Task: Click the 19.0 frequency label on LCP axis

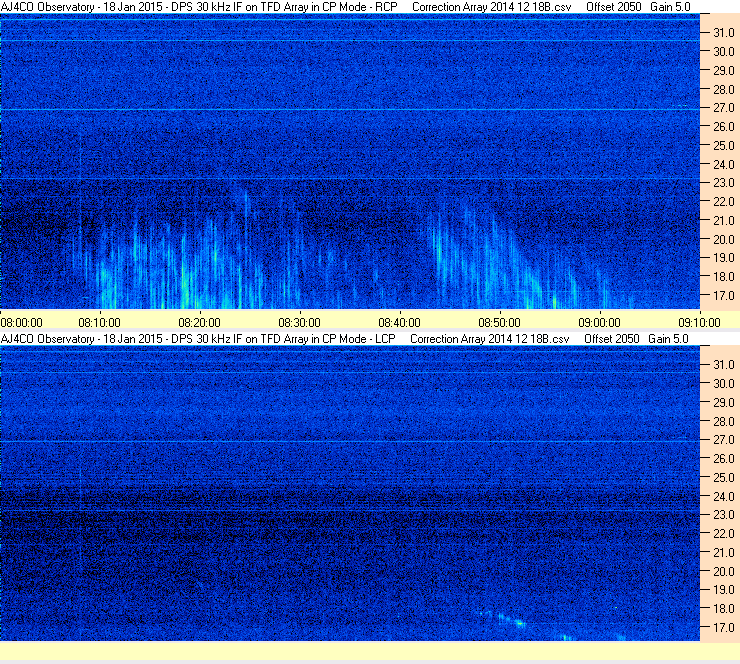Action: click(x=723, y=590)
